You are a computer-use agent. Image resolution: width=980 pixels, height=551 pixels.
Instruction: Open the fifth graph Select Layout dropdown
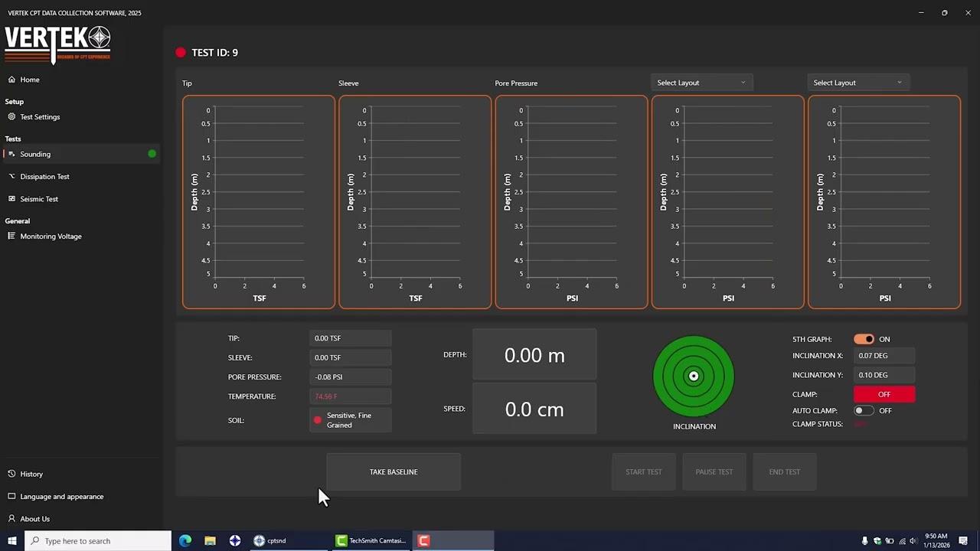coord(857,83)
